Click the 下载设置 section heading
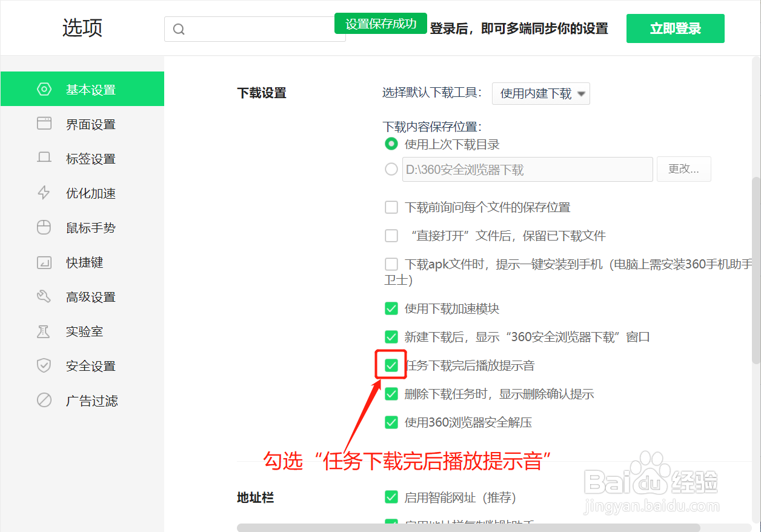 261,93
